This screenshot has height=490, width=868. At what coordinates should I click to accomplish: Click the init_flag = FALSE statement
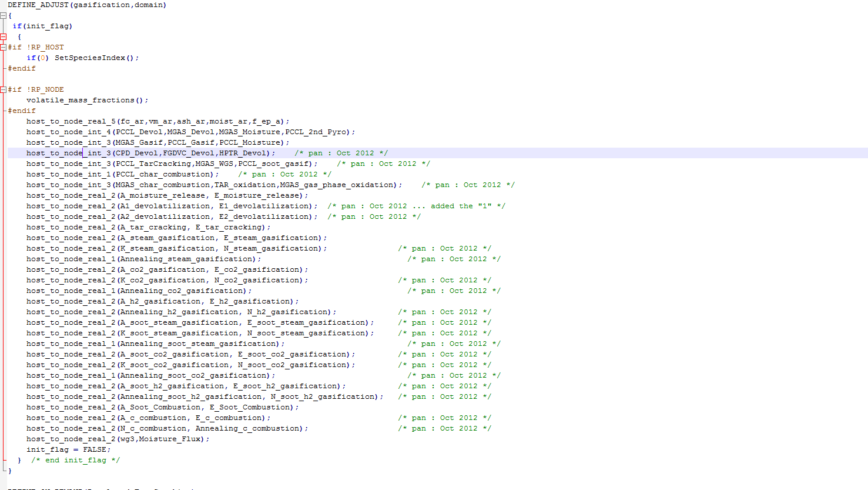68,449
